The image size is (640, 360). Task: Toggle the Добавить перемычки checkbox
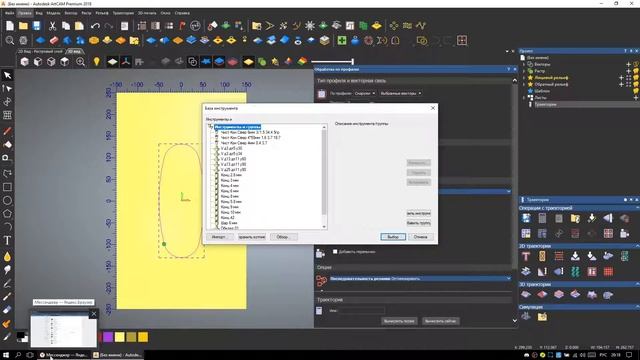[x=335, y=252]
